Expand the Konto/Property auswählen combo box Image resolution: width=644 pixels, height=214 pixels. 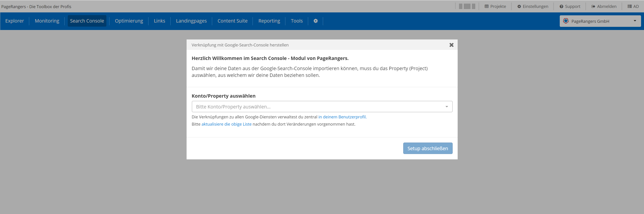tap(322, 107)
